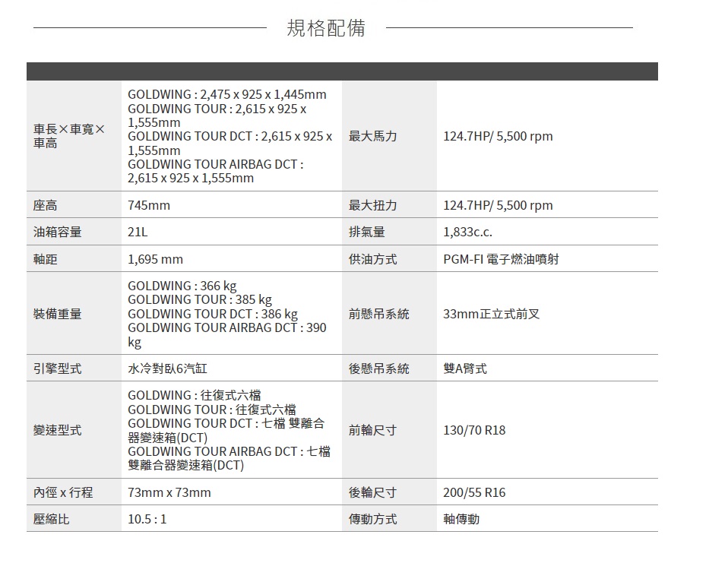The height and width of the screenshot is (563, 728).
Task: Select the 後輪尺寸 label
Action: coord(373,492)
